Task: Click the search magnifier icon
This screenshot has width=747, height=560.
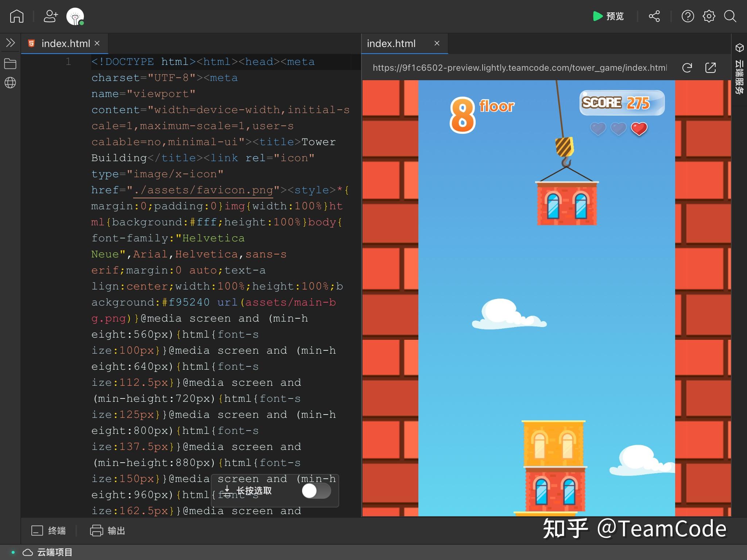Action: (x=730, y=16)
